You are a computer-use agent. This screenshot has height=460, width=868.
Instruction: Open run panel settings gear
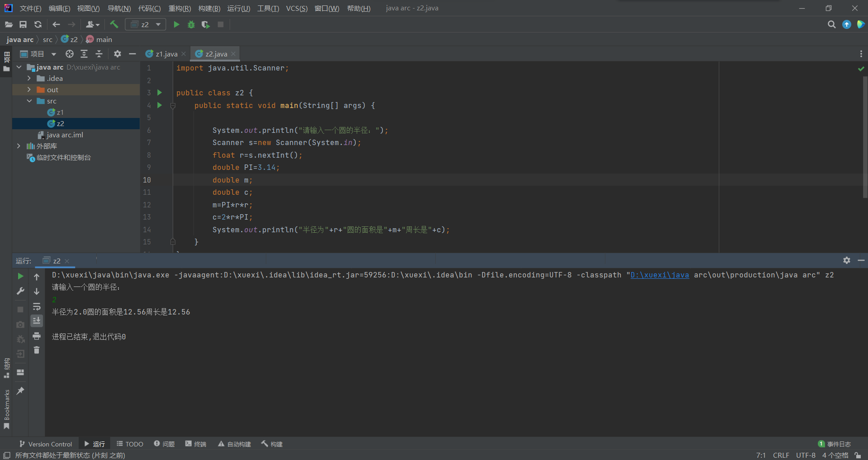point(847,260)
